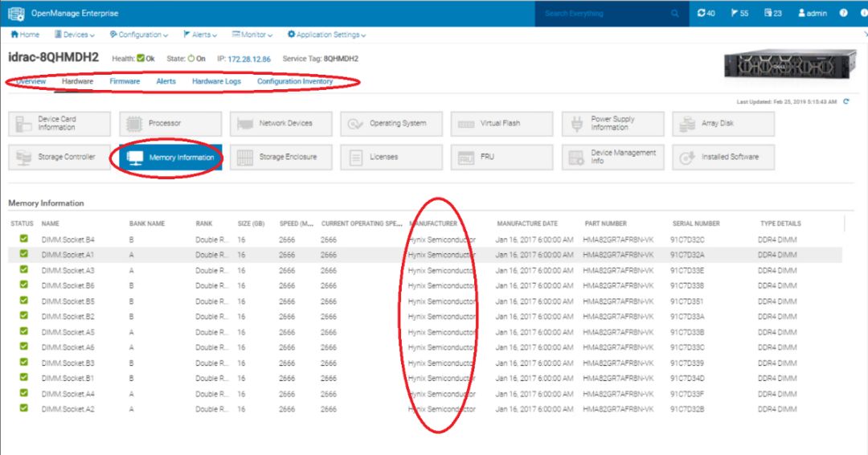Screen dimensions: 868x455
Task: Expand the Devices menu
Action: coord(74,35)
